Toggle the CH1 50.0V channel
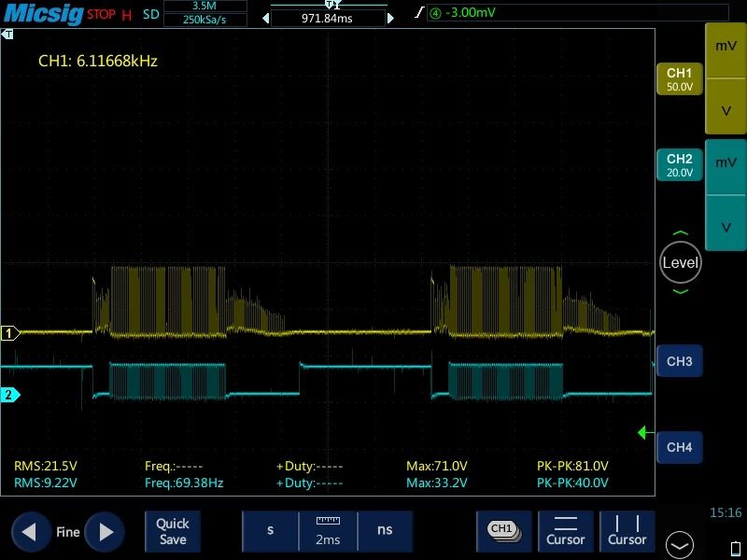This screenshot has width=747, height=560. click(x=680, y=79)
